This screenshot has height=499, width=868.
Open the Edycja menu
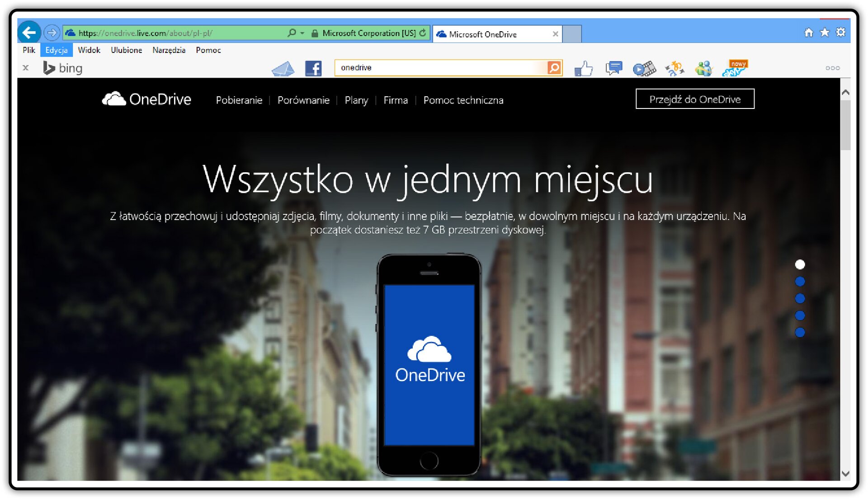(57, 50)
